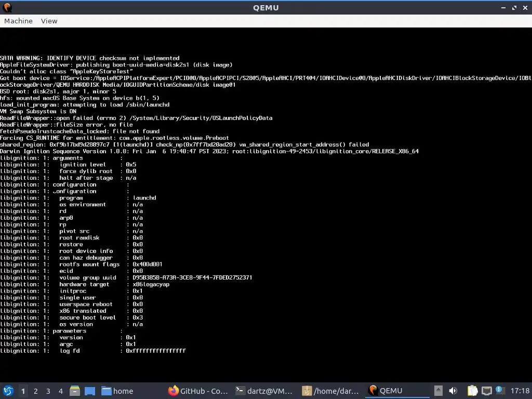Switch to workspace 3

pyautogui.click(x=48, y=391)
